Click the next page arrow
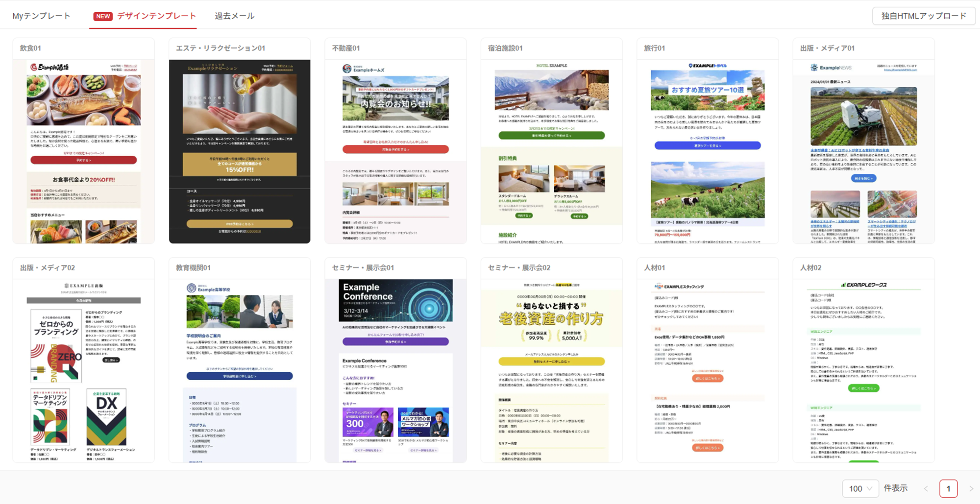Image resolution: width=980 pixels, height=504 pixels. [x=971, y=488]
